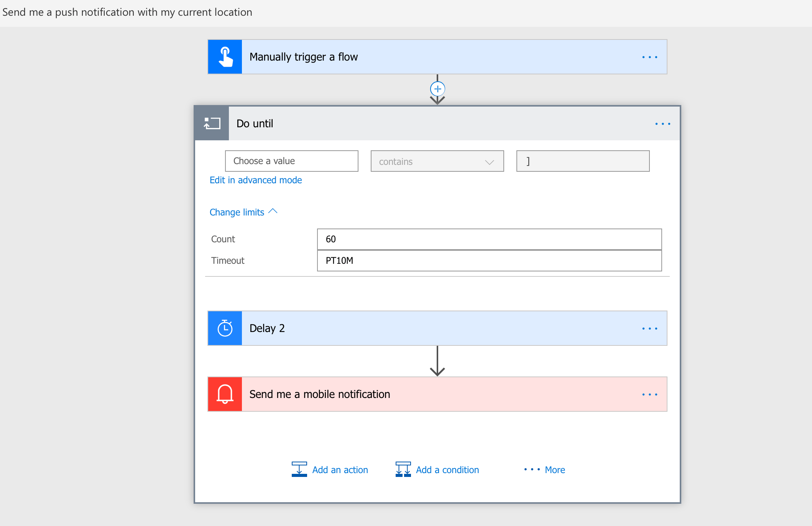Screen dimensions: 812x526
Task: Open the notification step ellipsis menu
Action: click(649, 394)
